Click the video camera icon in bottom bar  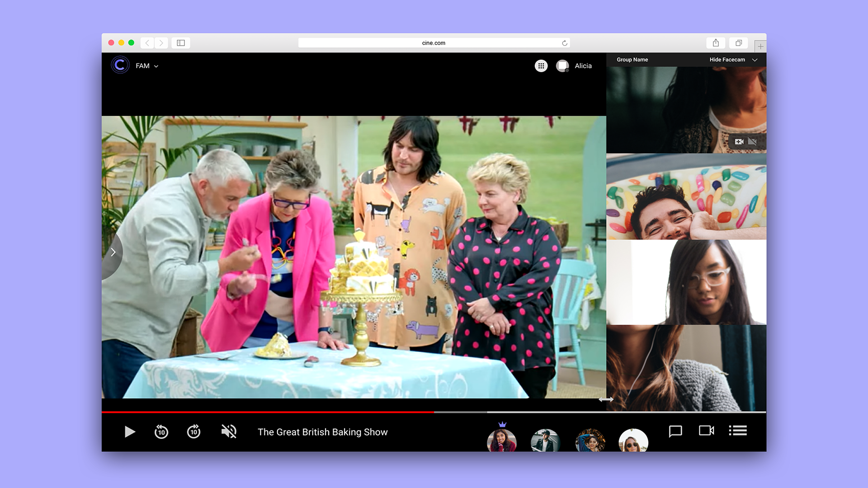706,431
